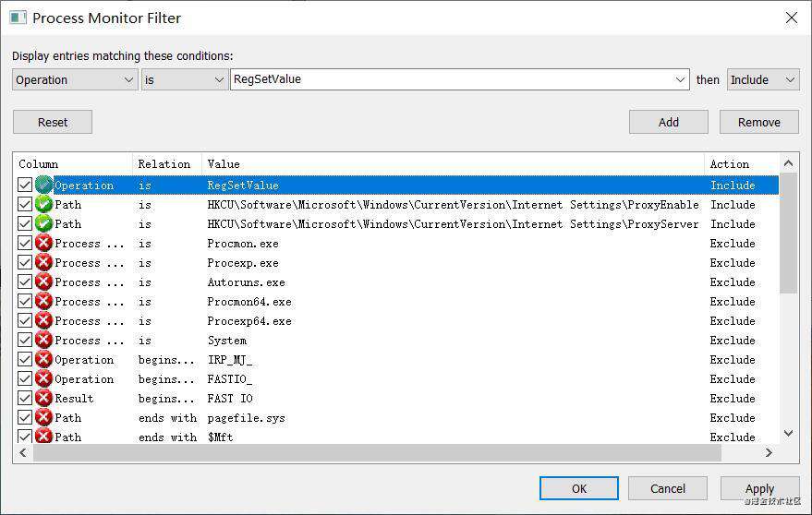
Task: Click Include action on ProxyEnable row
Action: pos(733,205)
